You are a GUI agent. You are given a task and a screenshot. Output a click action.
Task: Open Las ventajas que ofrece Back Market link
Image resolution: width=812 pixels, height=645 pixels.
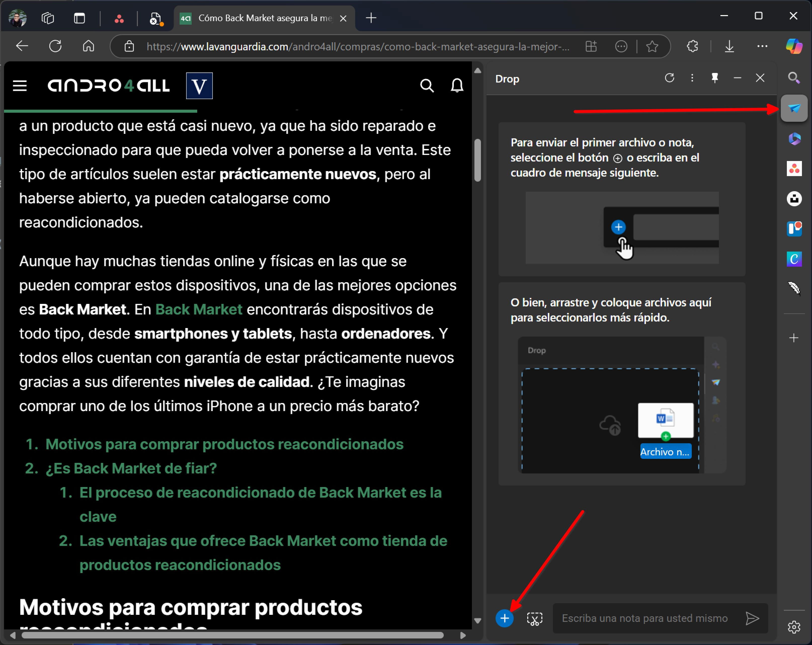click(263, 553)
